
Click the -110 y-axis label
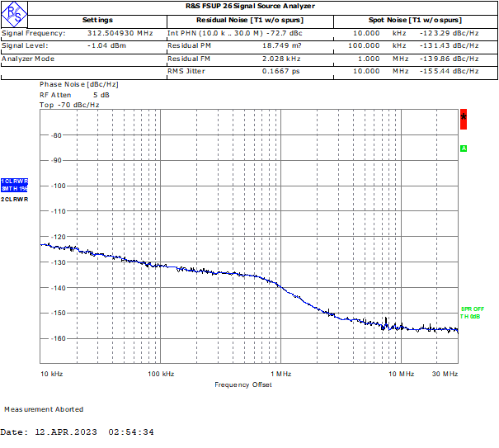pyautogui.click(x=59, y=211)
